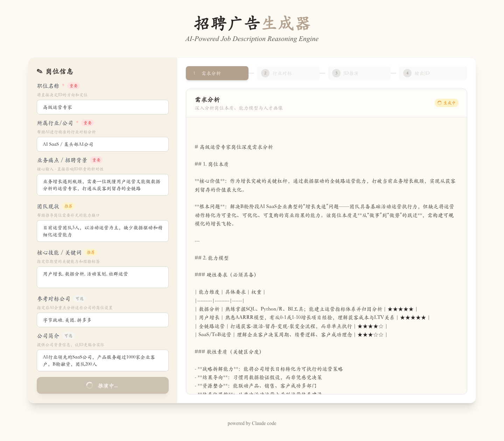Click the orange dot in 生成中 badge

pyautogui.click(x=440, y=103)
